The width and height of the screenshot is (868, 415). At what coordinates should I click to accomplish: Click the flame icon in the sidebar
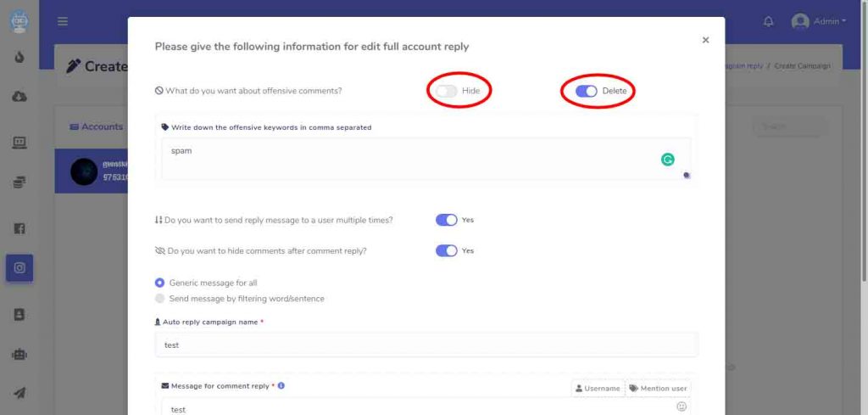19,57
